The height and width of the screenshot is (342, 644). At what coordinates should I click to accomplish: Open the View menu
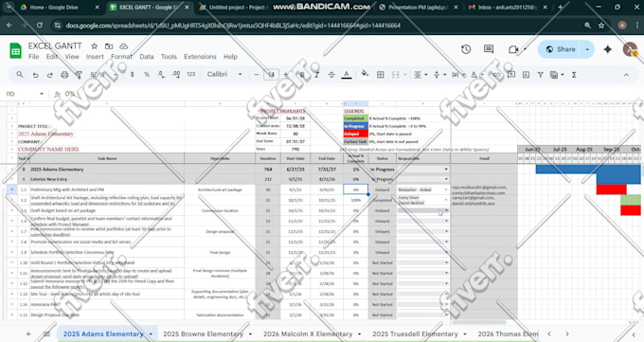pyautogui.click(x=72, y=57)
